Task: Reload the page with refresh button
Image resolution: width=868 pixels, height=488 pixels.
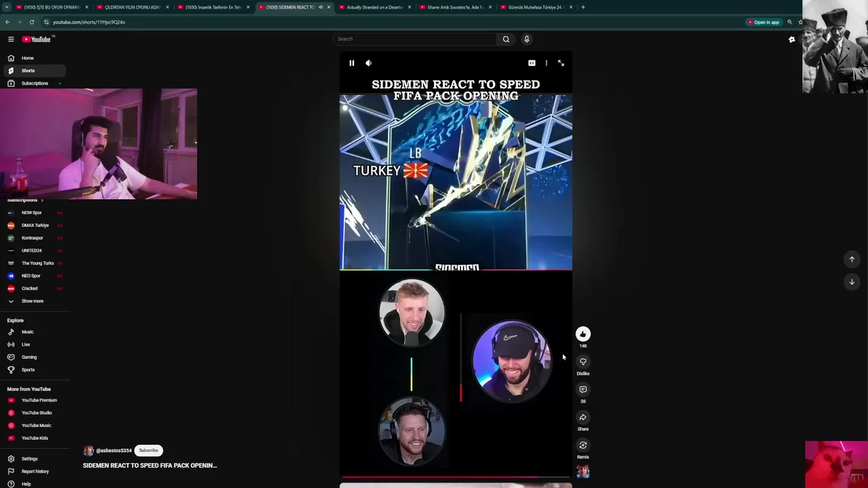Action: pyautogui.click(x=31, y=22)
